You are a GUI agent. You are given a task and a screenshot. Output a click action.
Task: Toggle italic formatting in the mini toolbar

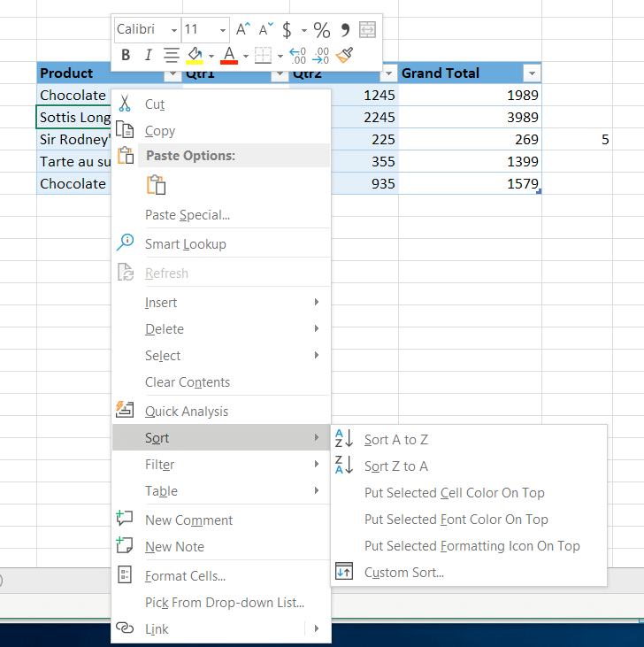tap(148, 56)
